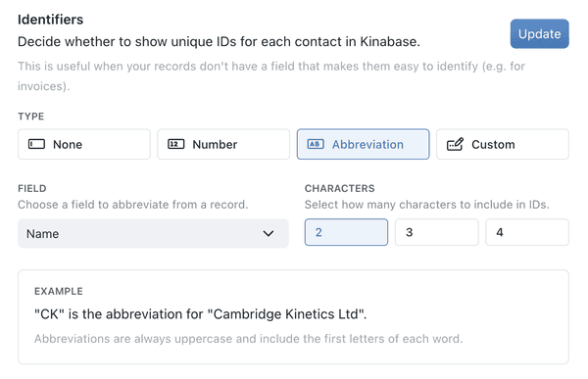Click the FIELD section label

[x=32, y=188]
